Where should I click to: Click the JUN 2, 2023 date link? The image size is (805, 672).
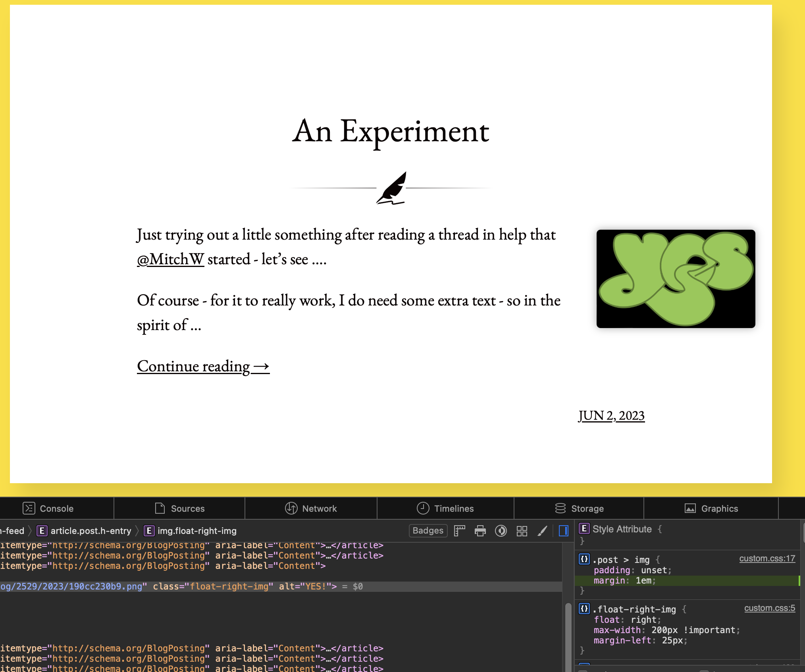(x=611, y=415)
